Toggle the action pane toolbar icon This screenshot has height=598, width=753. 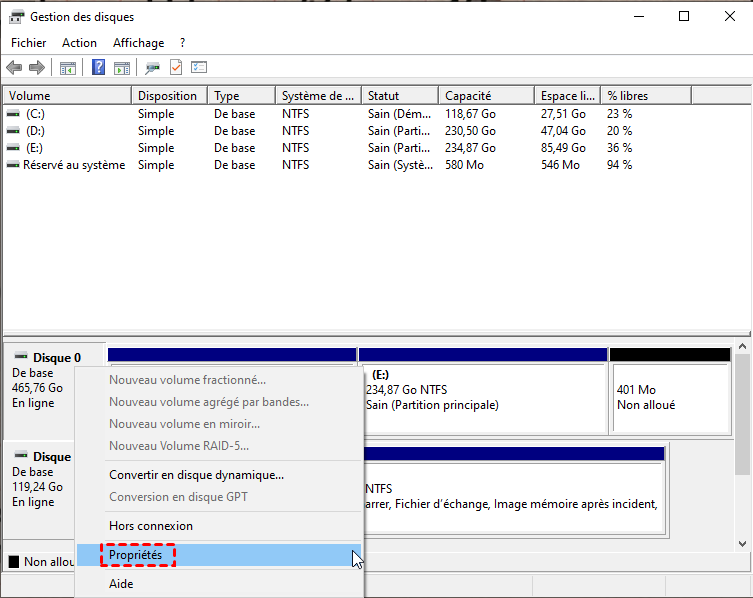coord(121,67)
